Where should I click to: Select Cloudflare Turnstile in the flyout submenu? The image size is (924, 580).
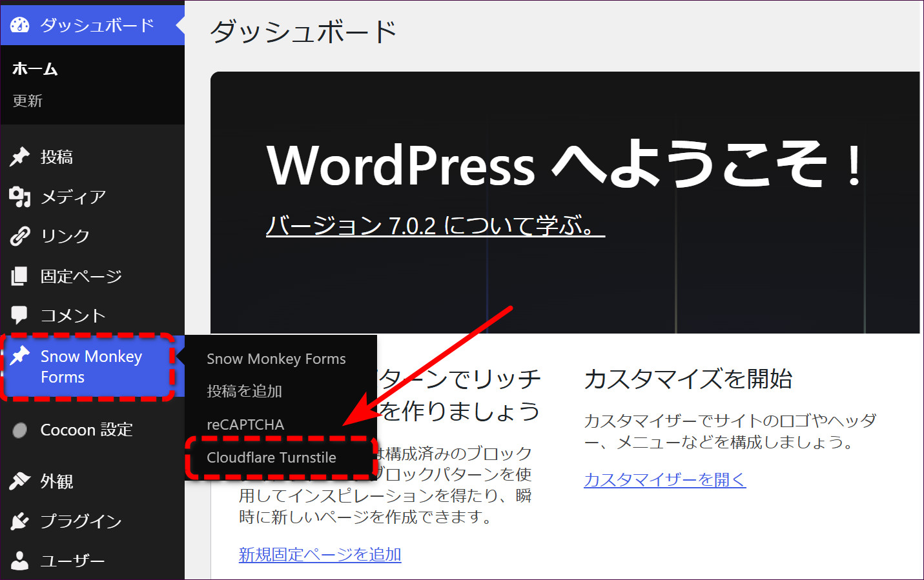[x=271, y=457]
